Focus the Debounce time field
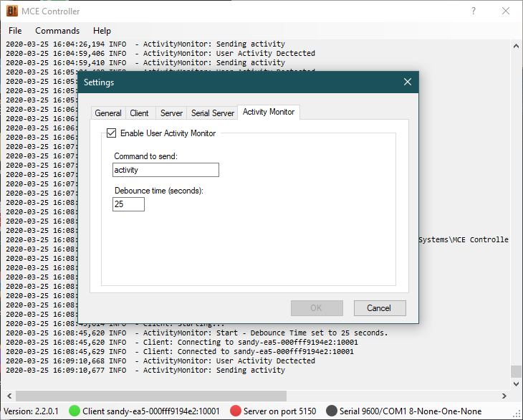The image size is (523, 420). tap(128, 204)
